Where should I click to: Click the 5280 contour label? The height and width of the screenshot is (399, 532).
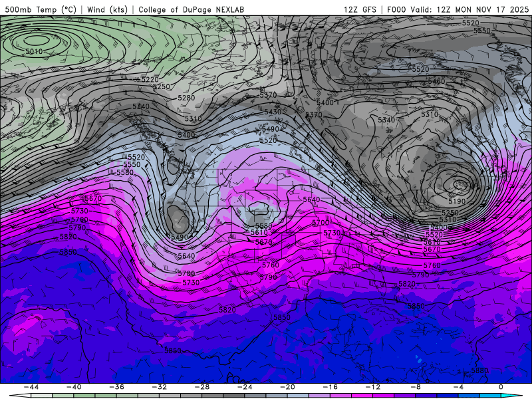pos(186,98)
